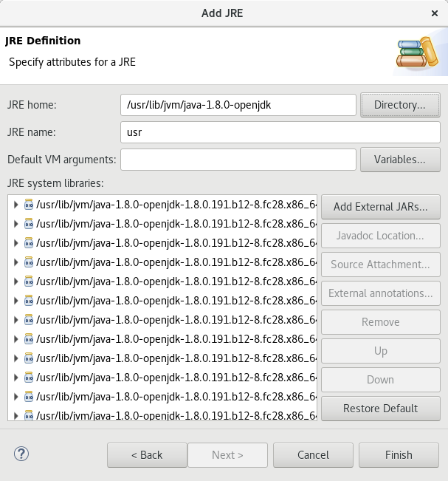Expand the third JRE system library entry
Screen dimensions: 448x481
(16, 243)
